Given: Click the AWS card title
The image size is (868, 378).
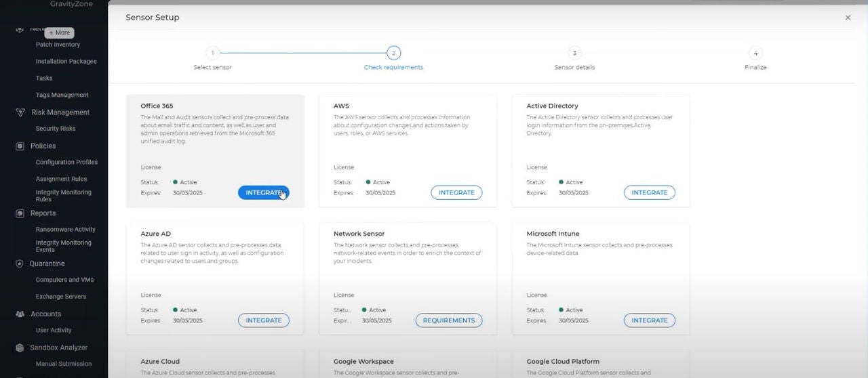Looking at the screenshot, I should click(341, 106).
